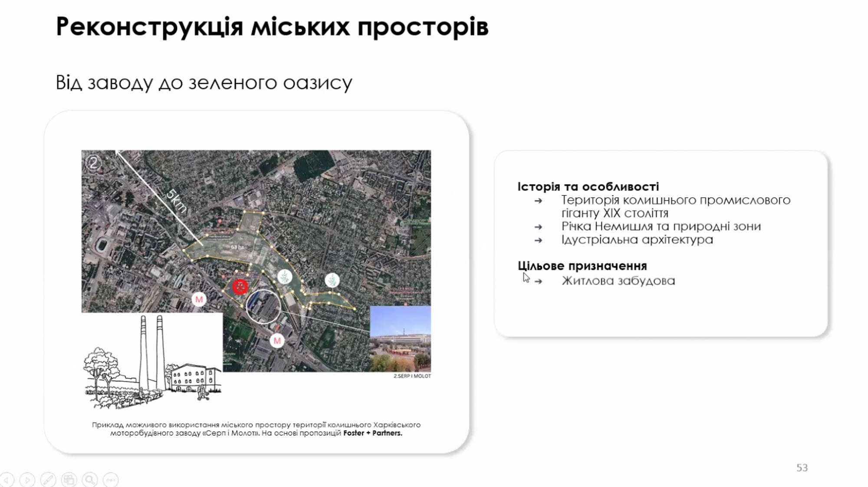Click the 'Foster + Partners.' bold text
Viewport: 868px width, 487px height.
click(x=372, y=433)
